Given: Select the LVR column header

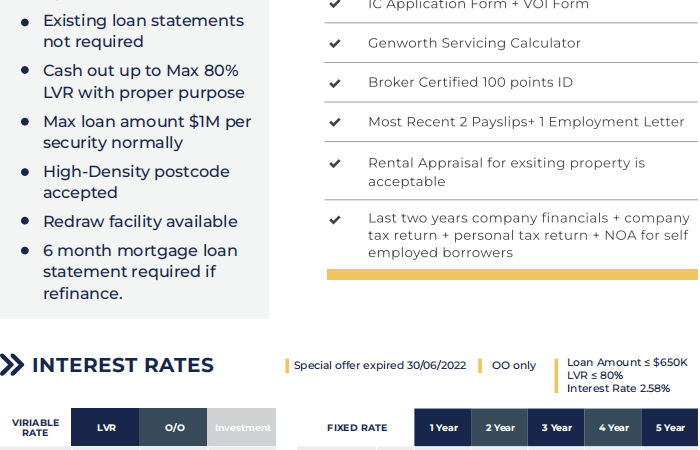Looking at the screenshot, I should coord(105,427).
